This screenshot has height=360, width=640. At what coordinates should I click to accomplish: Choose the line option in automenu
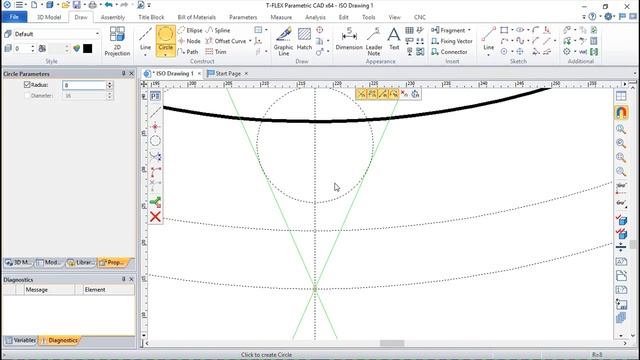(x=155, y=111)
